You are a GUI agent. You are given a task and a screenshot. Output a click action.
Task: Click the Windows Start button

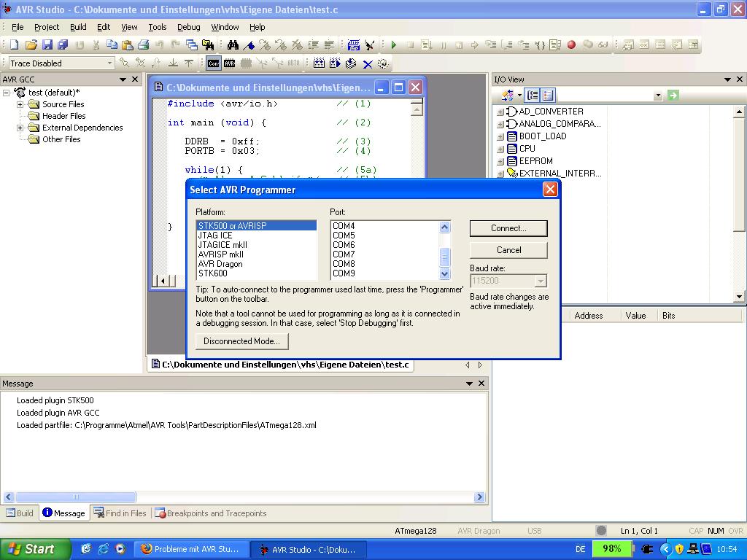pos(35,549)
